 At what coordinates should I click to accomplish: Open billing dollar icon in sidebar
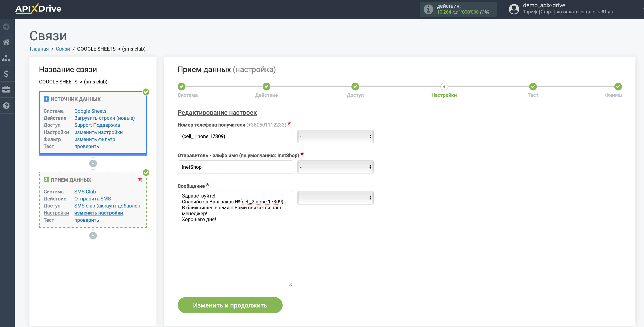pos(6,74)
